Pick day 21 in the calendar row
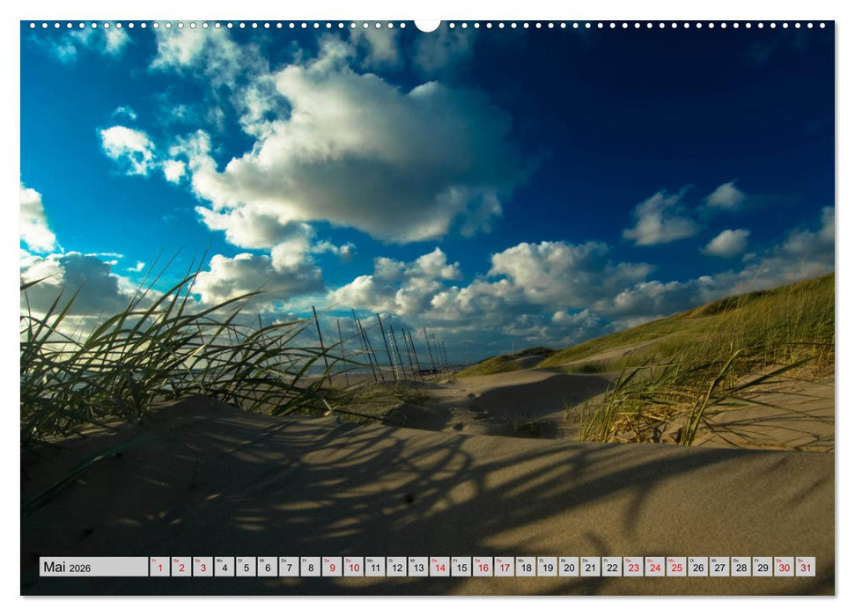 coord(590,567)
